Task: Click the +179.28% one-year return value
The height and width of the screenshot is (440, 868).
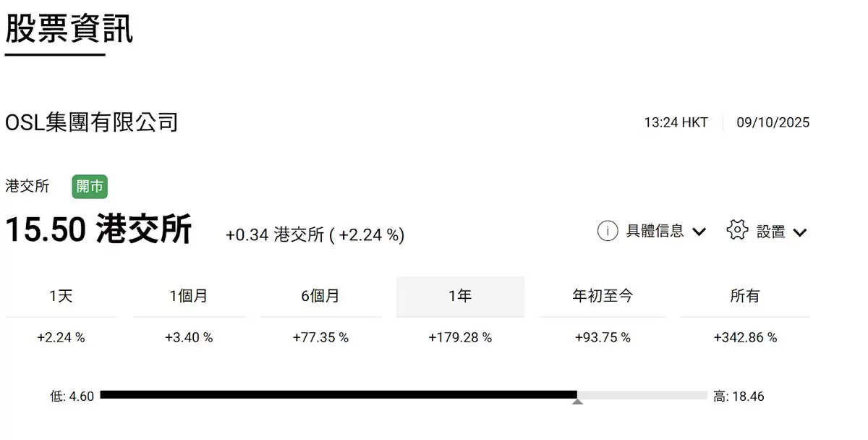Action: (x=460, y=337)
